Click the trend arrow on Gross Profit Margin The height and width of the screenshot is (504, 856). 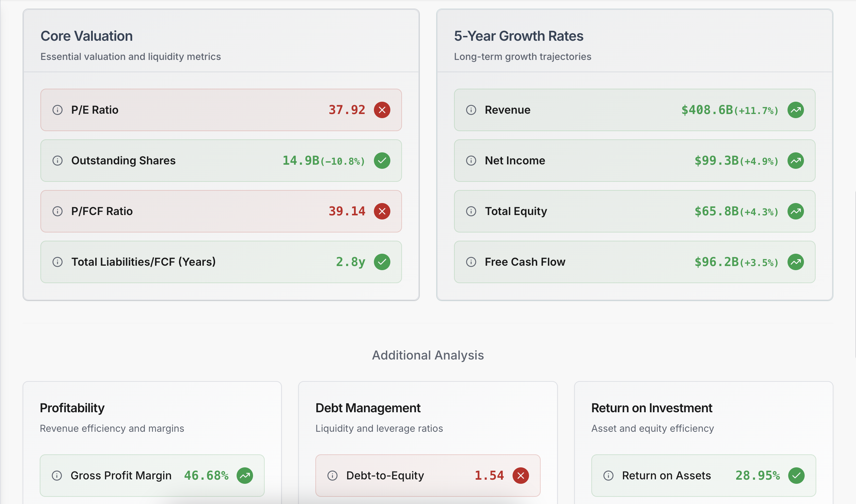(245, 475)
